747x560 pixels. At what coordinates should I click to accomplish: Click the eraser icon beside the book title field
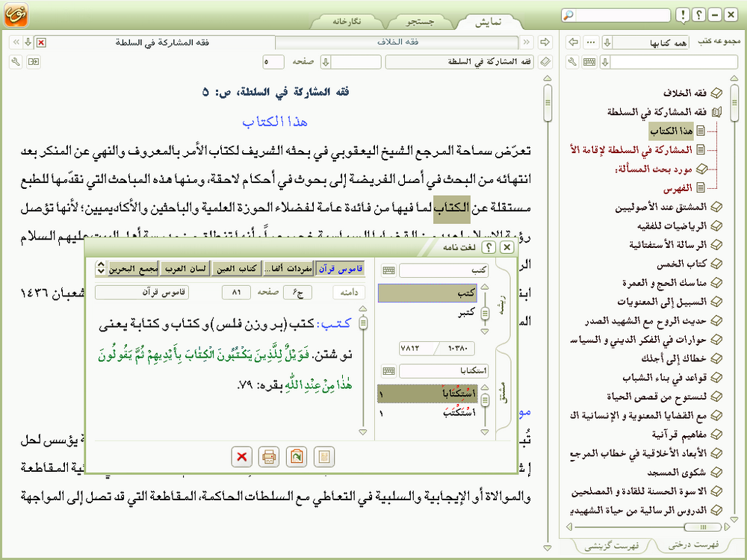(545, 61)
